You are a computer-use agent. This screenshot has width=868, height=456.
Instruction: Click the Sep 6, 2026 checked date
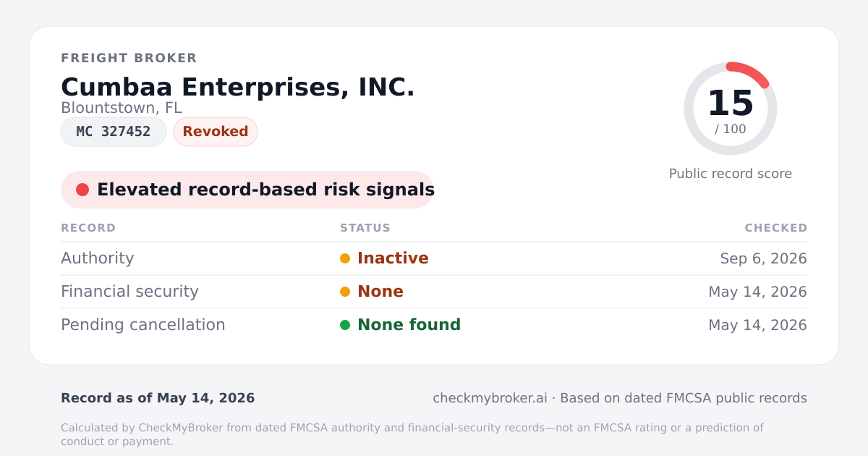coord(764,258)
